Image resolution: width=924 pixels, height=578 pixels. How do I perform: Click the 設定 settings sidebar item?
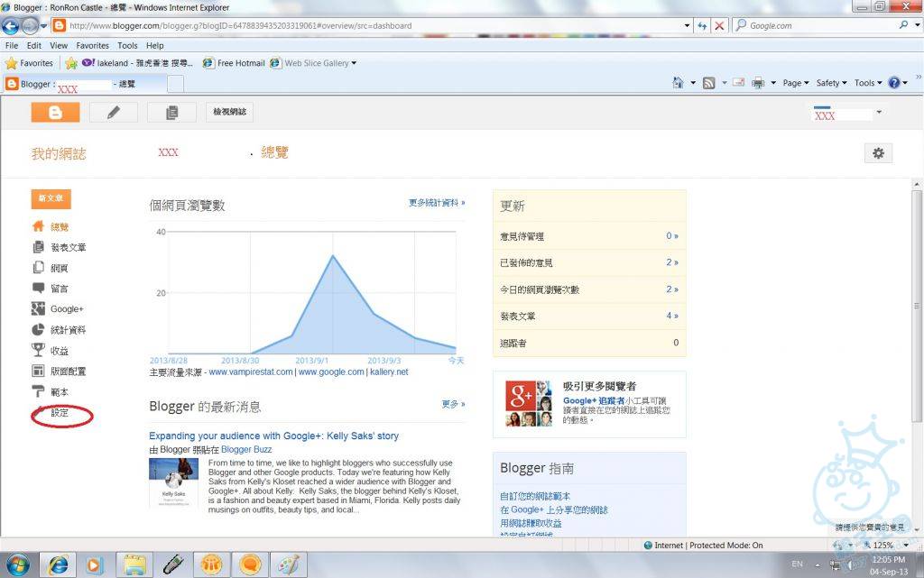coord(60,413)
